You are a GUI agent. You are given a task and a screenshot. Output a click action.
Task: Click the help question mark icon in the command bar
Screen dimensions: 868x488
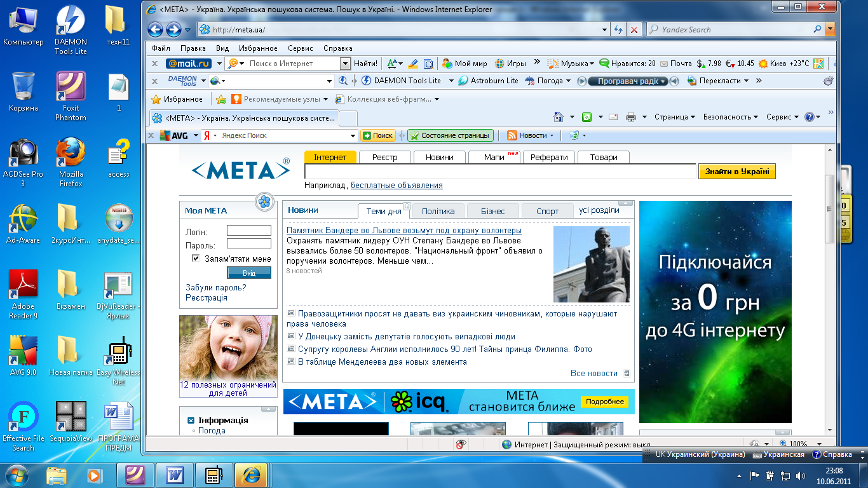[809, 117]
